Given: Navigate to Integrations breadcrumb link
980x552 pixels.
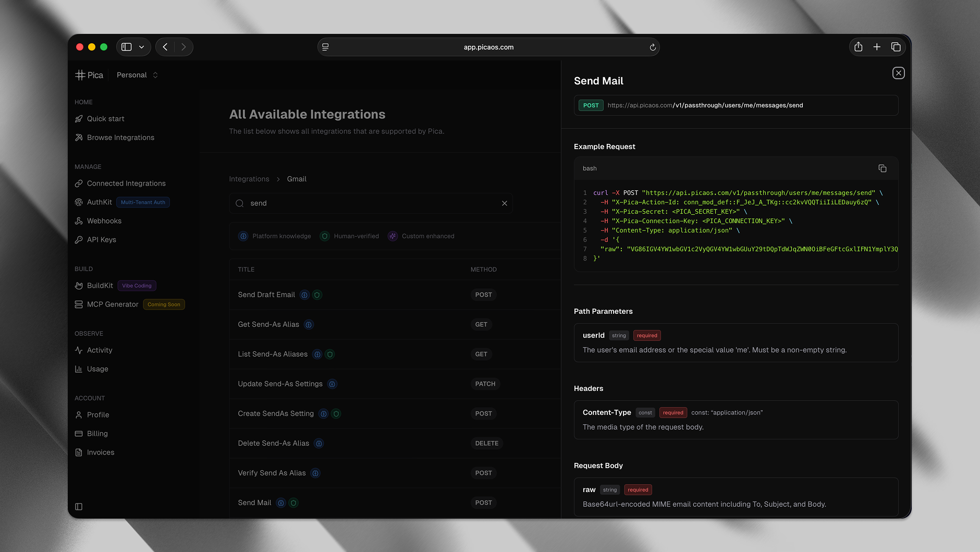Looking at the screenshot, I should tap(249, 179).
